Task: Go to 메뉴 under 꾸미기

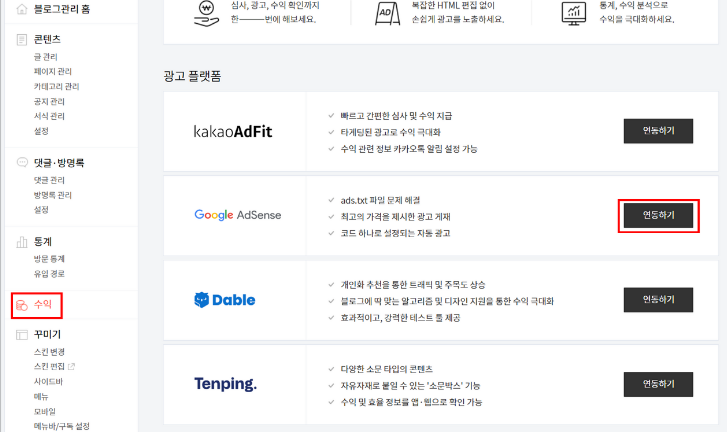Action: click(41, 396)
